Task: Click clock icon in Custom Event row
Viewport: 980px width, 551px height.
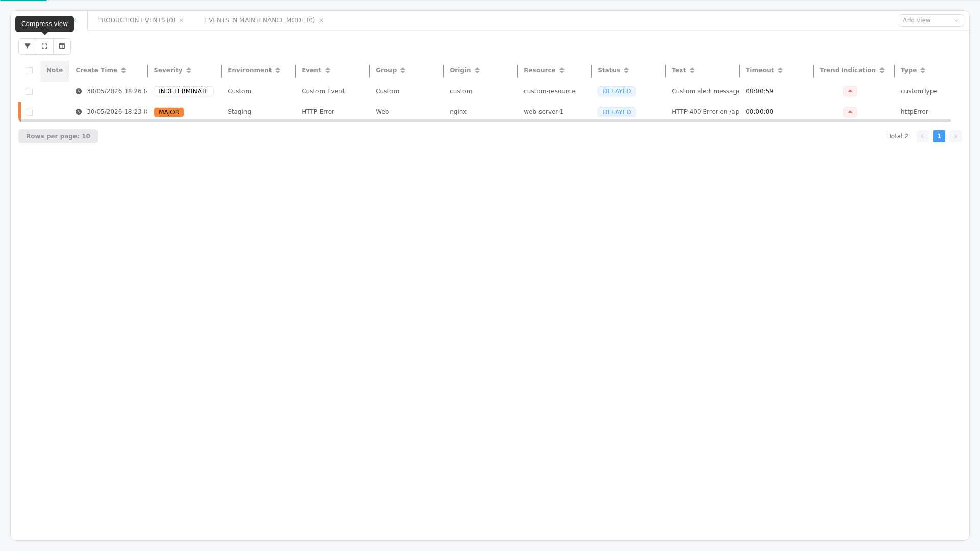Action: click(79, 91)
